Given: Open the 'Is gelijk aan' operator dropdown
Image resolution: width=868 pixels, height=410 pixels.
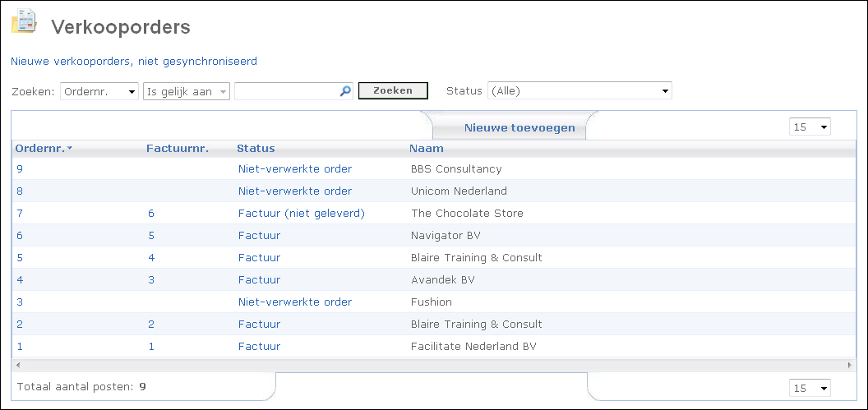Looking at the screenshot, I should pyautogui.click(x=187, y=91).
